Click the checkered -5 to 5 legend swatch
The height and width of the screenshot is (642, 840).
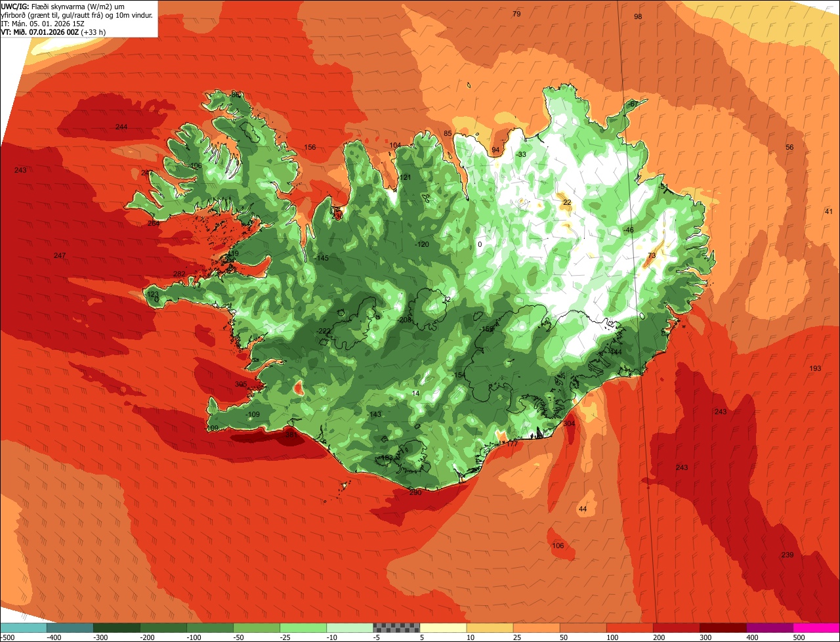(396, 627)
